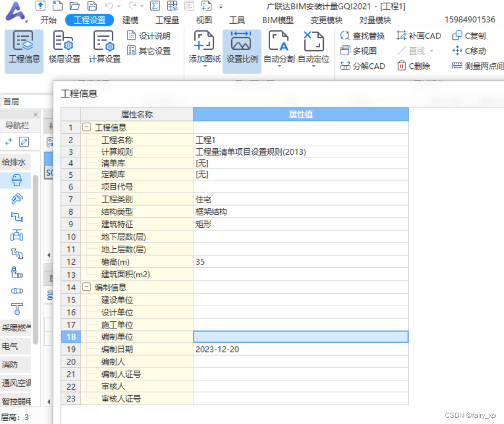Select the pipe icon in navigation
Image resolution: width=504 pixels, height=424 pixels.
(17, 217)
